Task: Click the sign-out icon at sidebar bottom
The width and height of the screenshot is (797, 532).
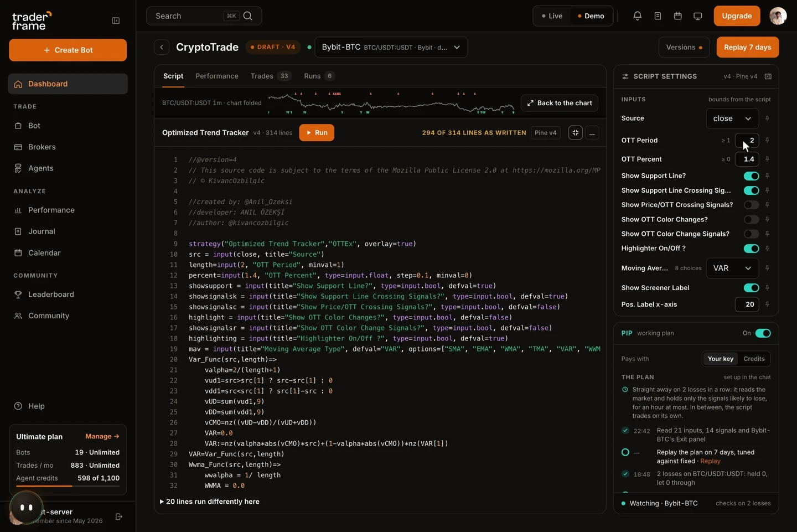Action: pos(119,516)
